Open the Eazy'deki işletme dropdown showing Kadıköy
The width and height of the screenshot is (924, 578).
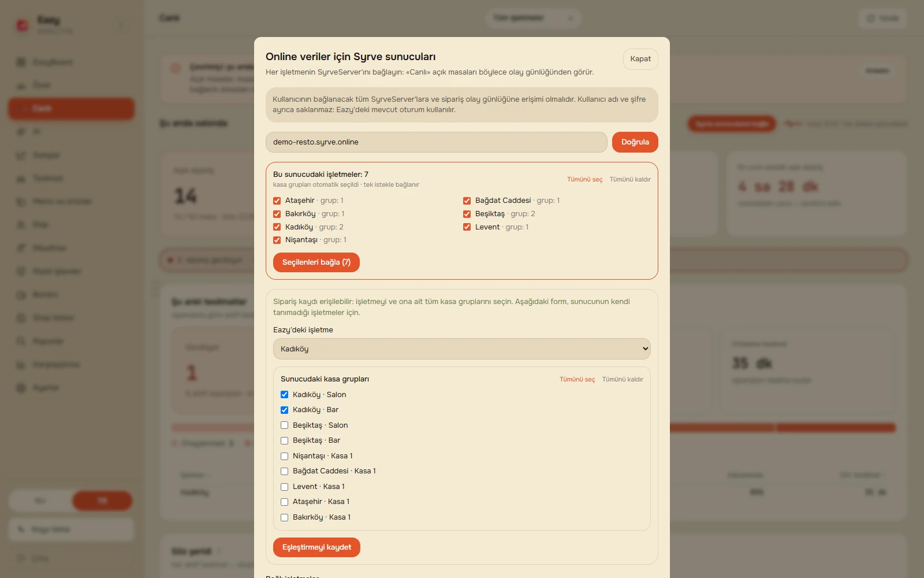tap(462, 349)
